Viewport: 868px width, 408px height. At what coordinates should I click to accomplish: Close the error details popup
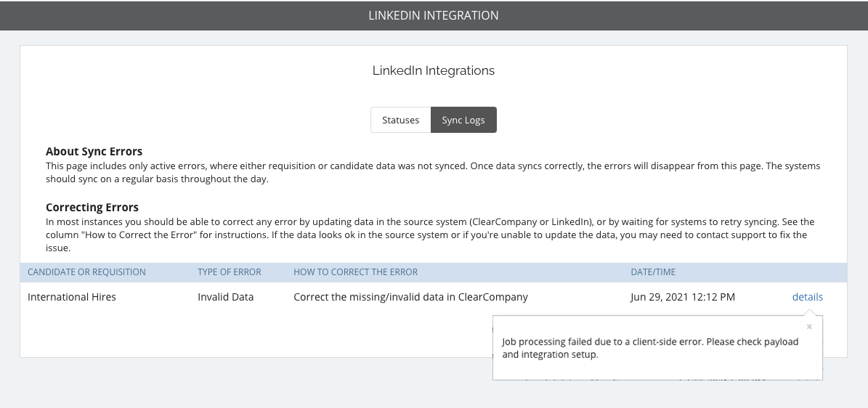click(x=809, y=327)
